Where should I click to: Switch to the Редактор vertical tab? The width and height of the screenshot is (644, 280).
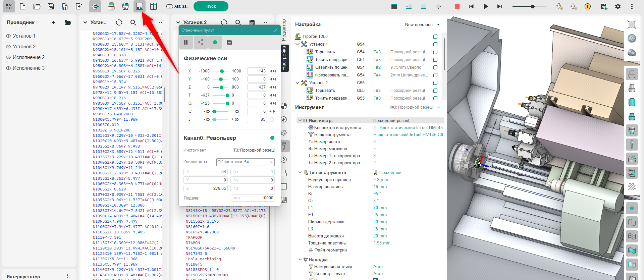[x=284, y=30]
